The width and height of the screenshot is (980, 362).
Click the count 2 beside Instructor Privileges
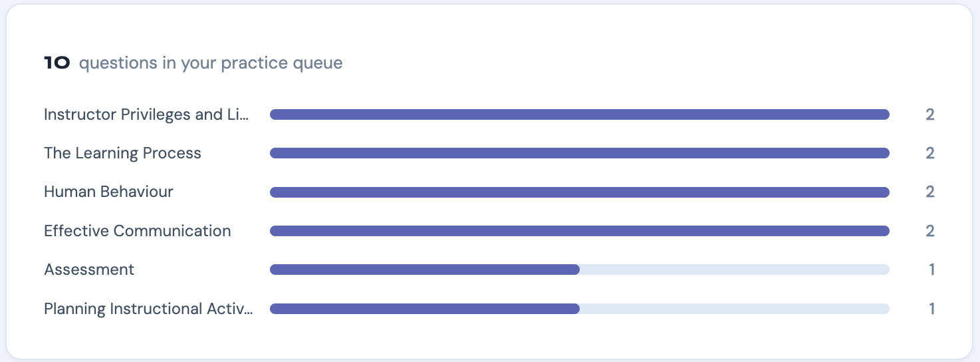coord(930,114)
